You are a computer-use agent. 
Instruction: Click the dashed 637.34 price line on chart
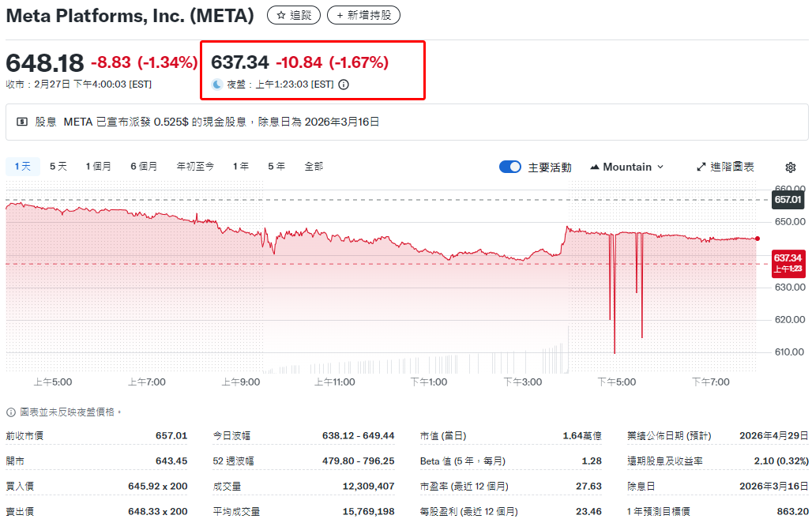click(395, 262)
